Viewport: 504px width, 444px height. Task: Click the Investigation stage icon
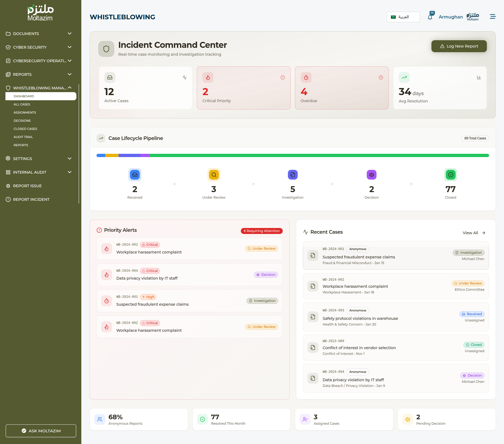click(293, 175)
